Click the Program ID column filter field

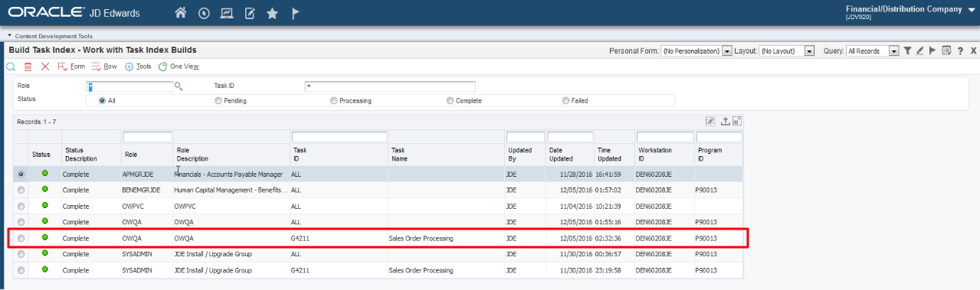719,137
